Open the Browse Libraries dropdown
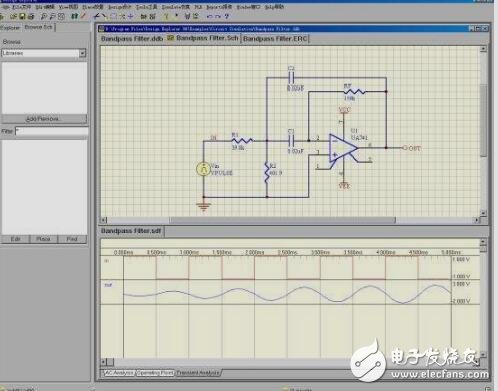The width and height of the screenshot is (498, 391). pos(82,53)
